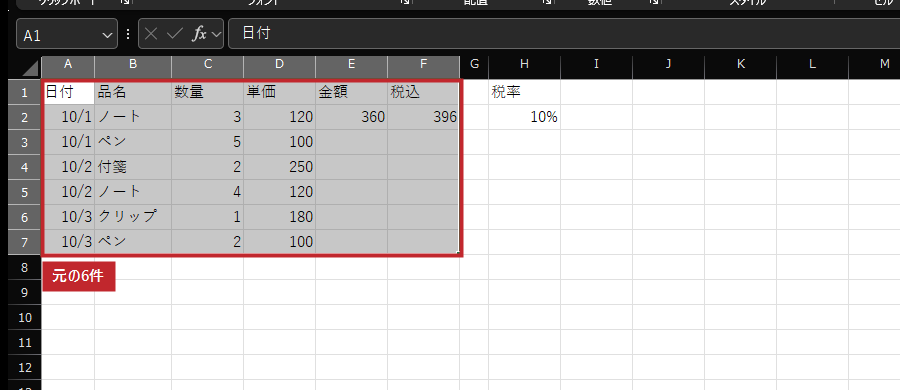
Task: Click the 品名 header cell
Action: (x=133, y=92)
